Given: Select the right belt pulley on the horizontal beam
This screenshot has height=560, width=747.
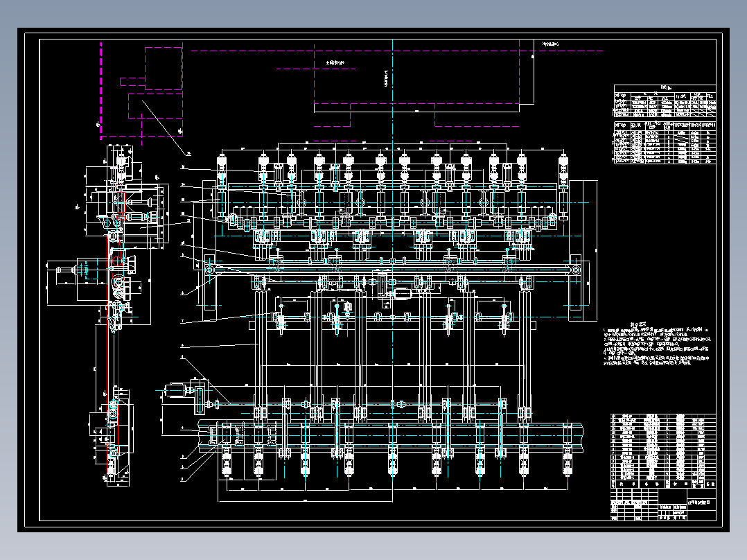Looking at the screenshot, I should click(575, 270).
